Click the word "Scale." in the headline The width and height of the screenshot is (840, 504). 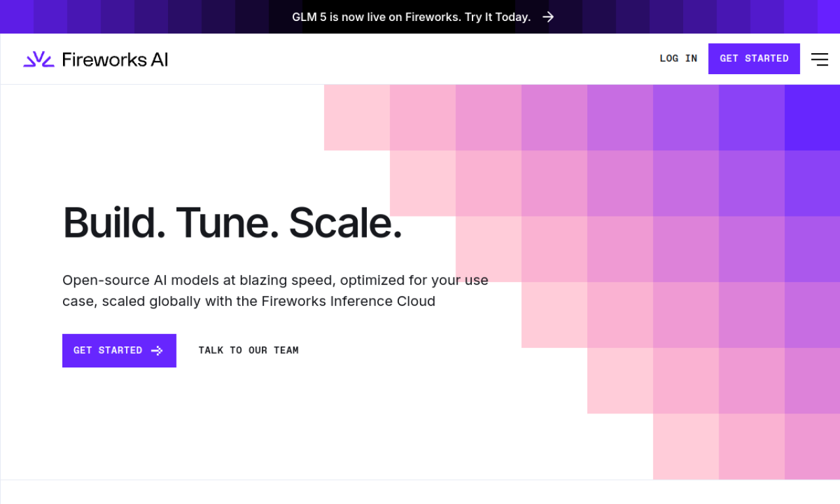[345, 222]
